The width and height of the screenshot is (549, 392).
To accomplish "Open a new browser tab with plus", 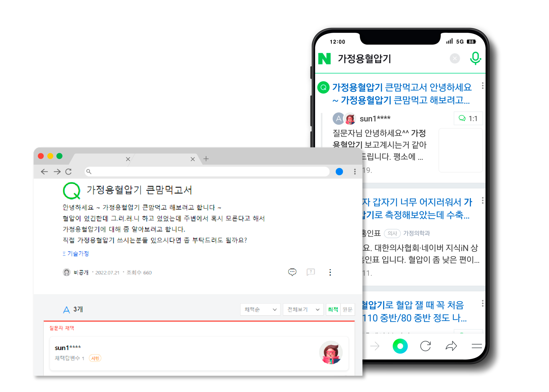I will click(x=206, y=159).
